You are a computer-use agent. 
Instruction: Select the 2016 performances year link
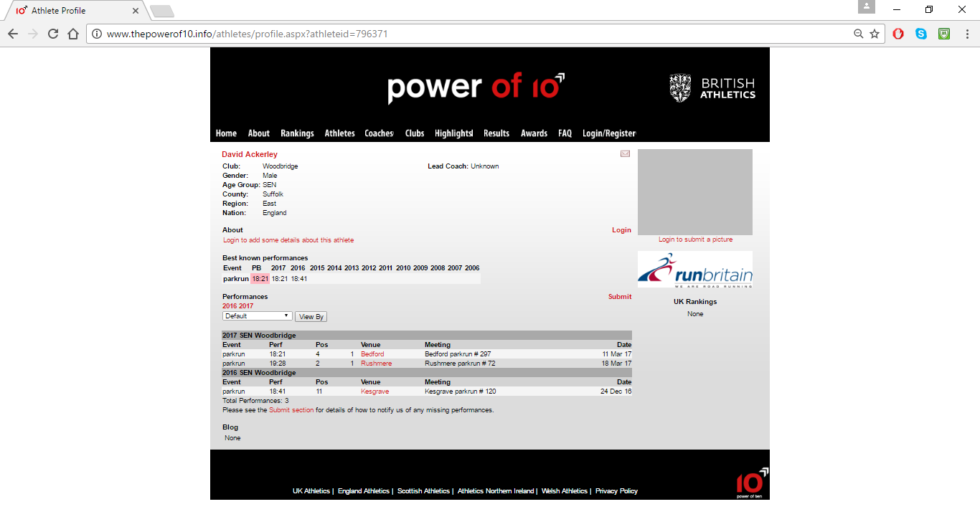230,306
